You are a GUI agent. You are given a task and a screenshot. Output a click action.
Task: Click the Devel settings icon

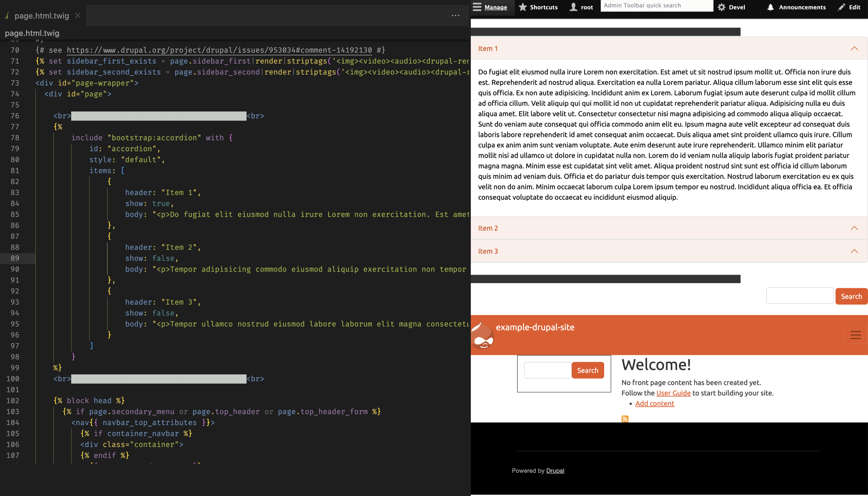click(x=721, y=7)
